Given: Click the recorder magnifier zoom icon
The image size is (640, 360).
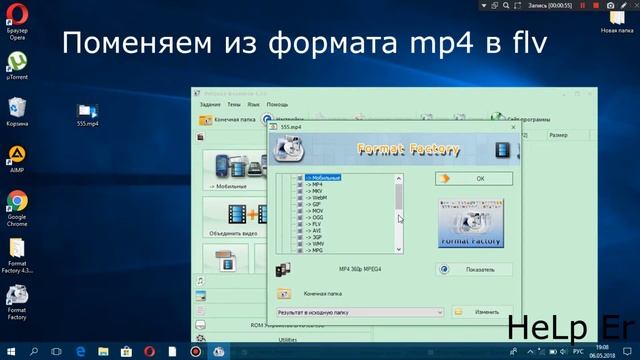Looking at the screenshot, I should 506,5.
